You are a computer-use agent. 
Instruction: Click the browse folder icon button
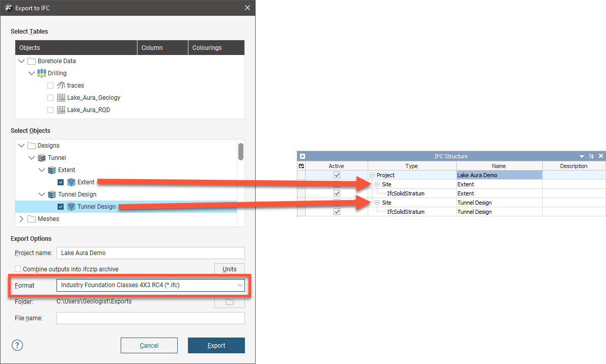pos(230,302)
